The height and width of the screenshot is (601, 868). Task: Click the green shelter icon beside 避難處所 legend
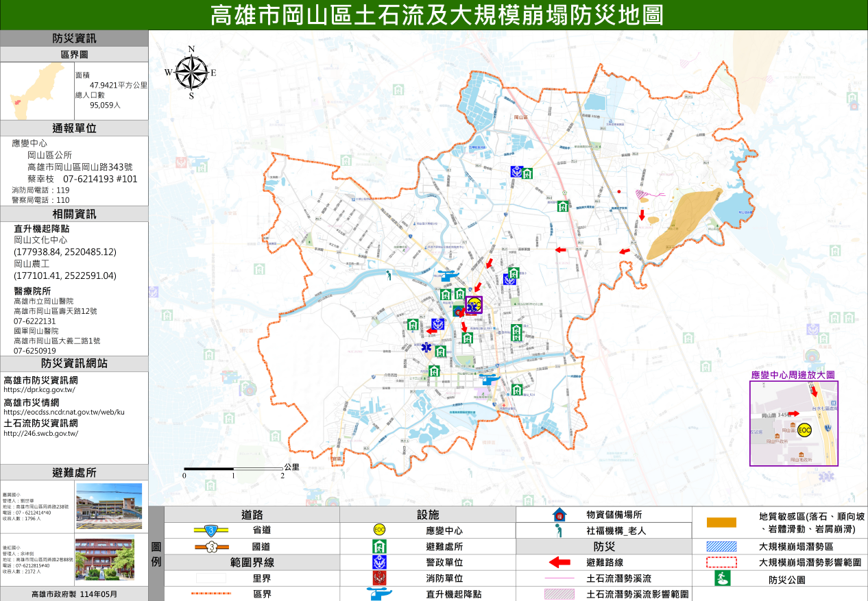click(x=379, y=546)
